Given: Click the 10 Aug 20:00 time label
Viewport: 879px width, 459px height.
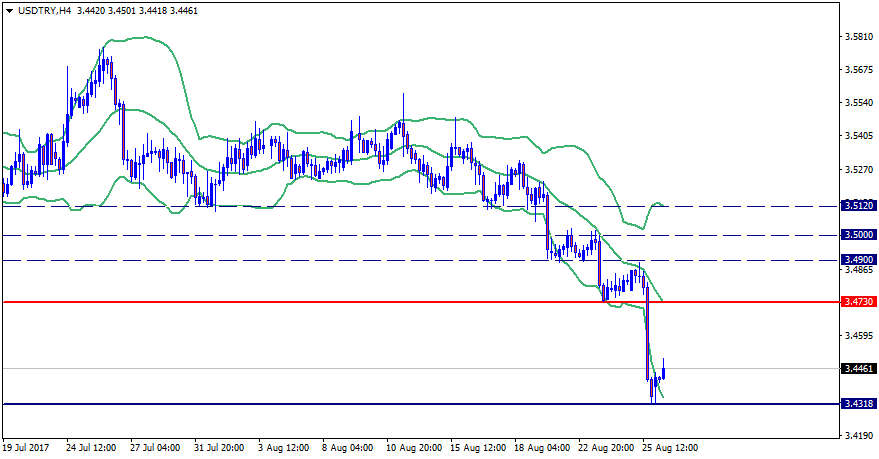Looking at the screenshot, I should [413, 448].
